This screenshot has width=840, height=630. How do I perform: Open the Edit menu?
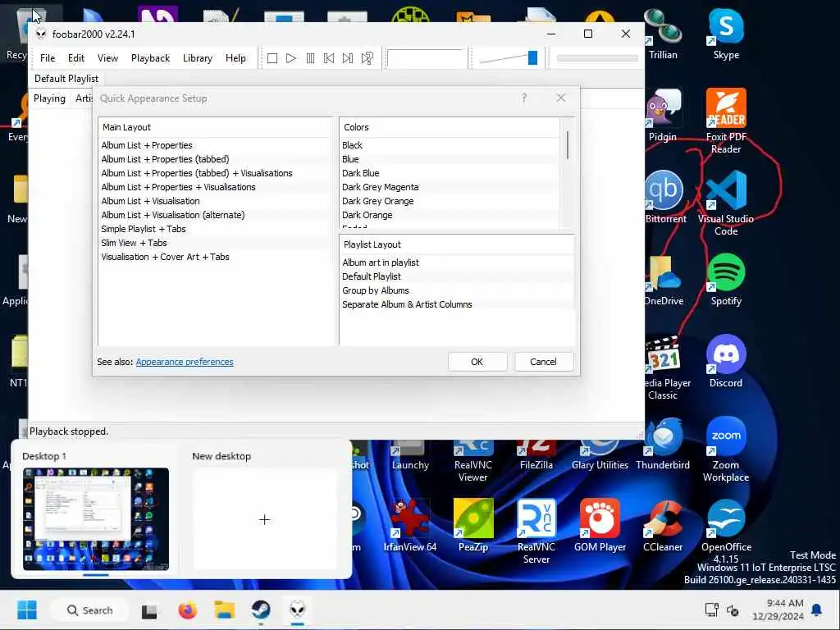(76, 58)
